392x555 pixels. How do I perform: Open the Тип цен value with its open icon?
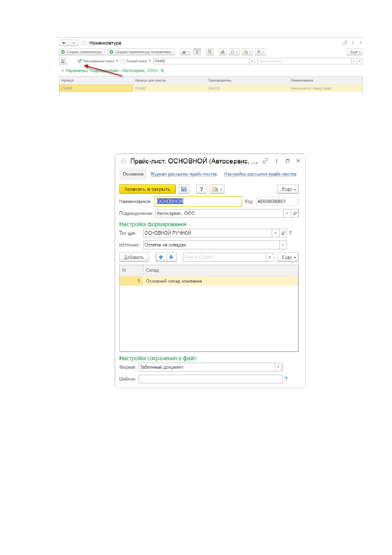coord(283,233)
